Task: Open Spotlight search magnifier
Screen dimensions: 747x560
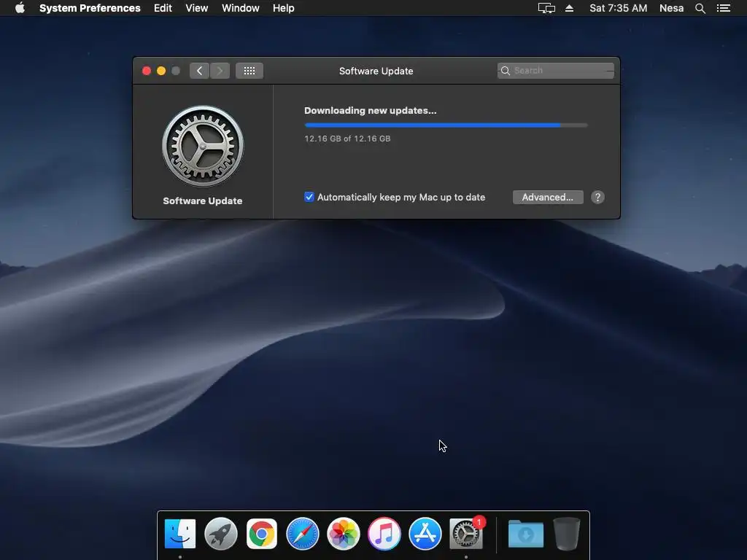Action: [700, 8]
